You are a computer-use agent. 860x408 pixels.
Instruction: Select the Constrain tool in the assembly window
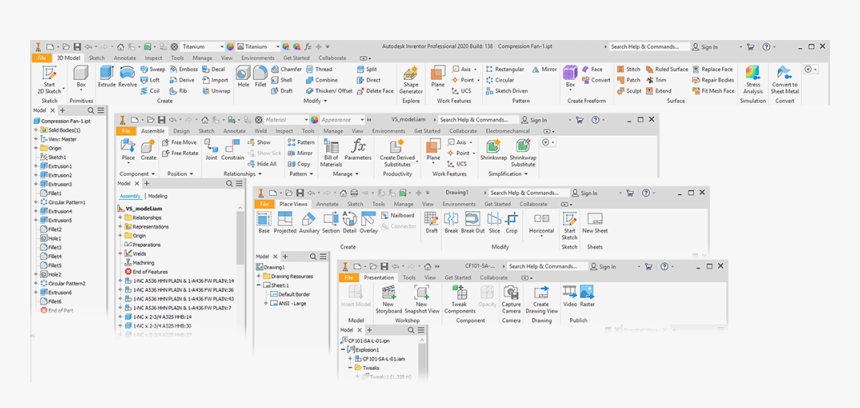[x=233, y=150]
